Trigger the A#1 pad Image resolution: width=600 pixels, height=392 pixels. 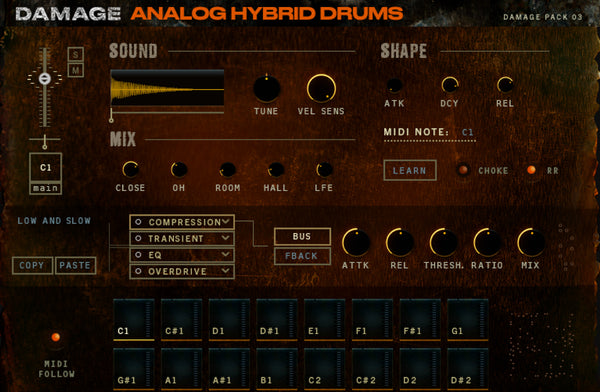point(229,369)
